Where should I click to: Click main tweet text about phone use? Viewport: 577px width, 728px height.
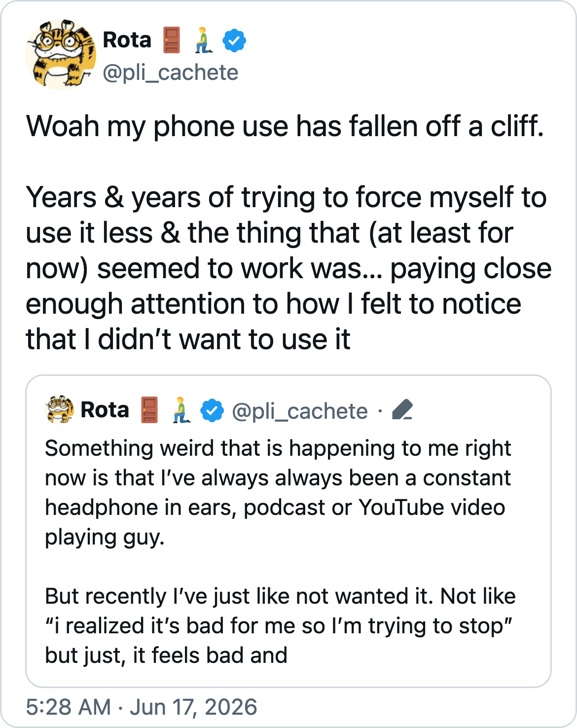click(288, 232)
